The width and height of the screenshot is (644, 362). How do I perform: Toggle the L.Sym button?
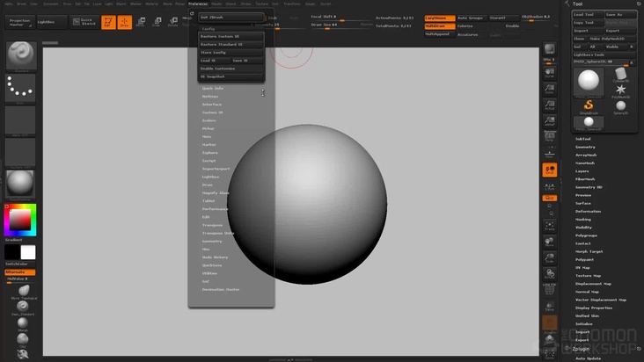pyautogui.click(x=550, y=187)
